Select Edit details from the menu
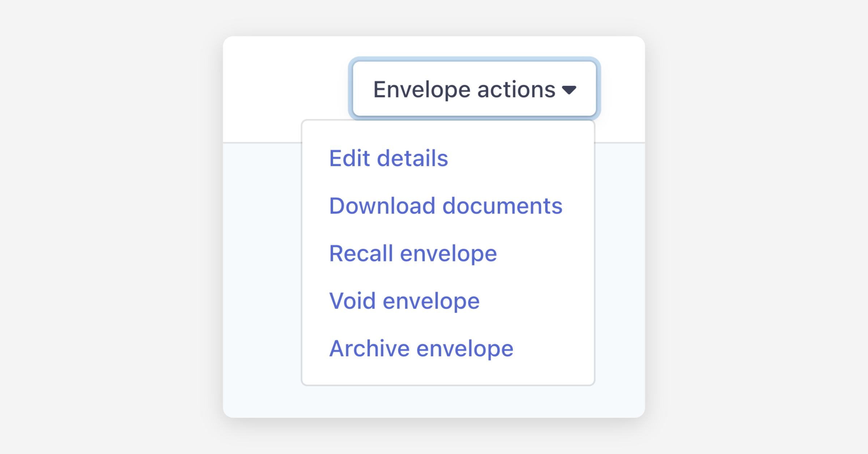Screen dimensions: 868x454 [x=388, y=158]
